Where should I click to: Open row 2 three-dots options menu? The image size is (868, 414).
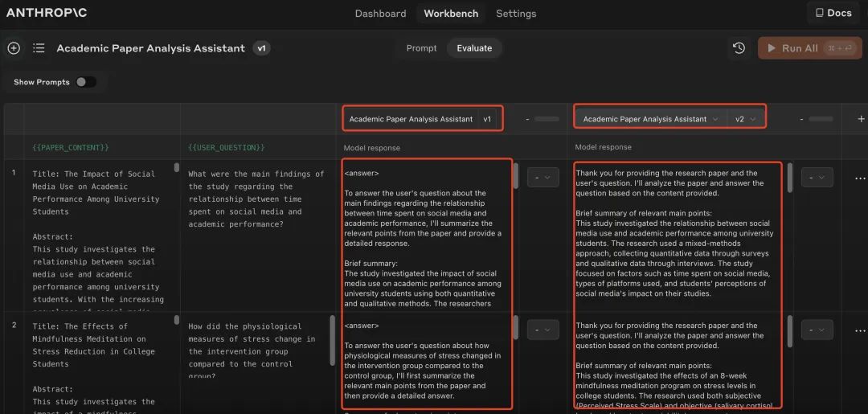[x=860, y=330]
